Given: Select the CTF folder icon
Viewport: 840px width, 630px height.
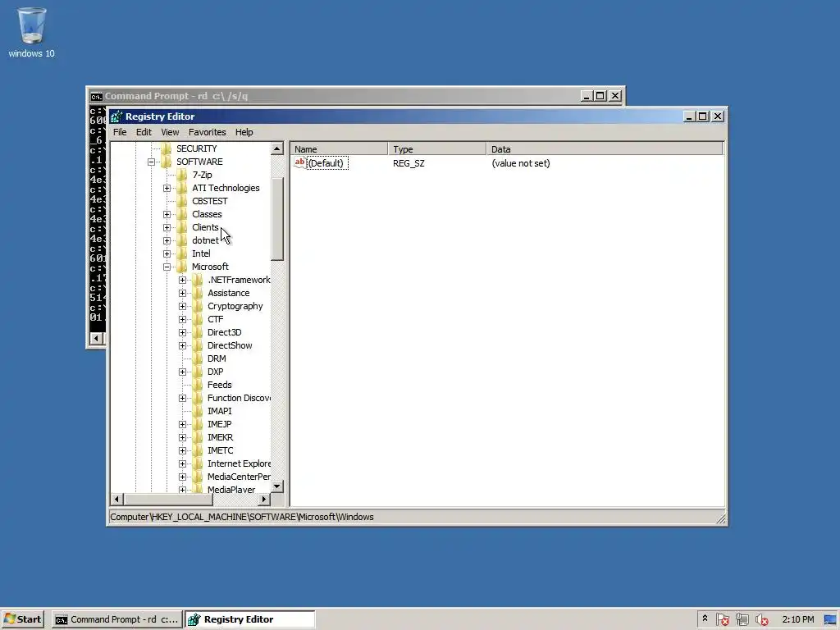Looking at the screenshot, I should click(x=198, y=319).
